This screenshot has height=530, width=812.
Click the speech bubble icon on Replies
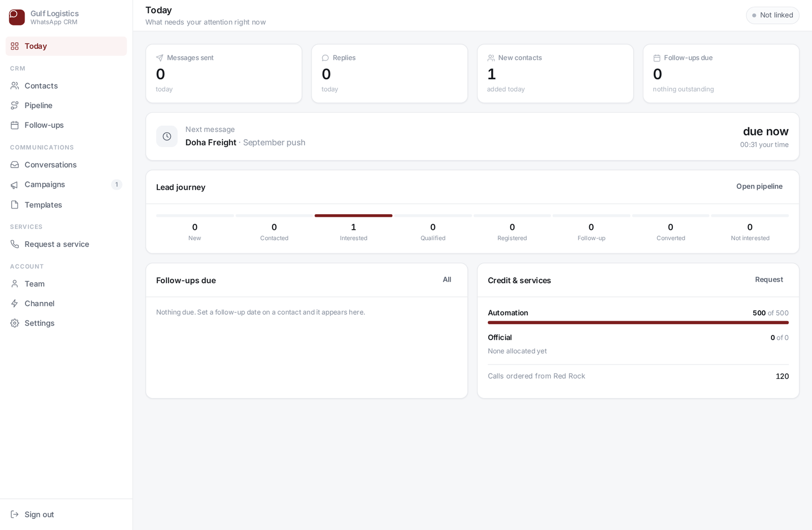tap(325, 58)
